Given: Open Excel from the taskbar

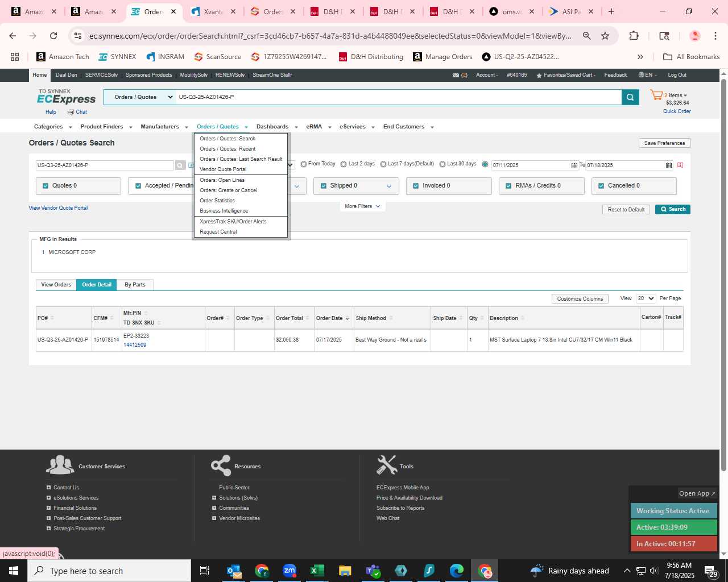Looking at the screenshot, I should click(x=317, y=571).
